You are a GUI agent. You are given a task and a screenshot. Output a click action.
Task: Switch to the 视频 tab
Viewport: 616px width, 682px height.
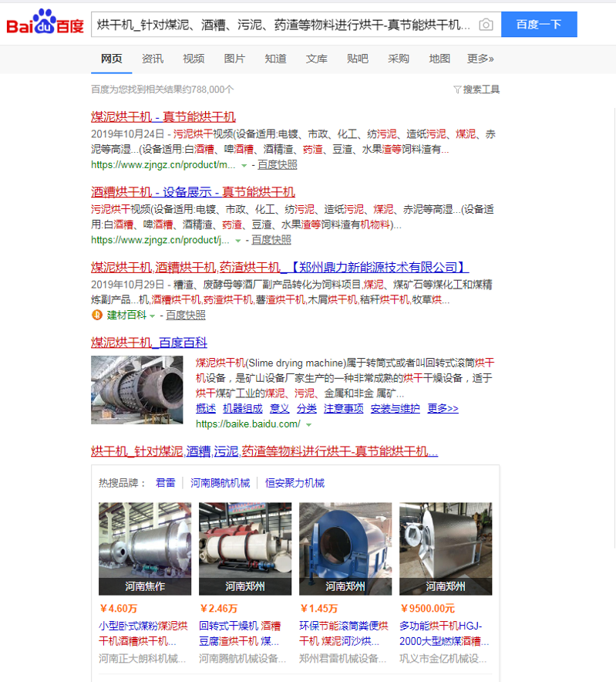pyautogui.click(x=194, y=59)
